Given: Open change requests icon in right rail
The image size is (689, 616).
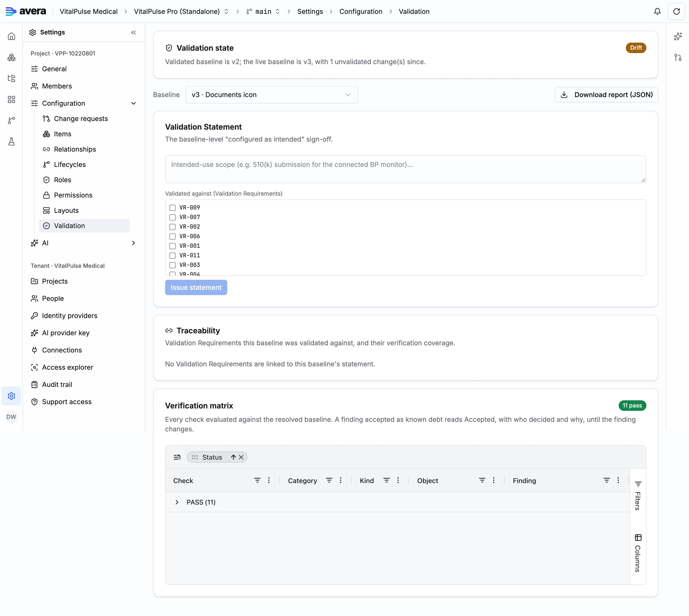Looking at the screenshot, I should pyautogui.click(x=678, y=58).
